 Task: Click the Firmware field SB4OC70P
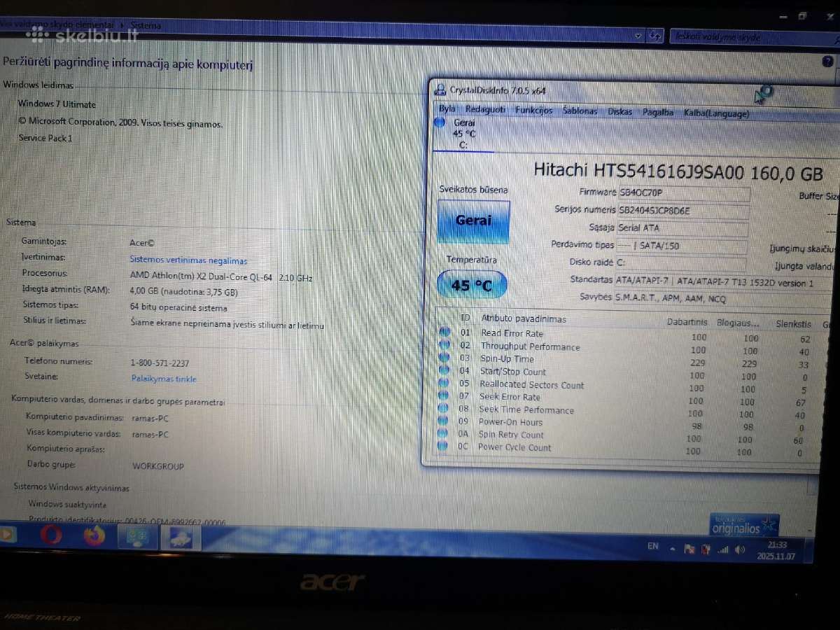point(683,193)
